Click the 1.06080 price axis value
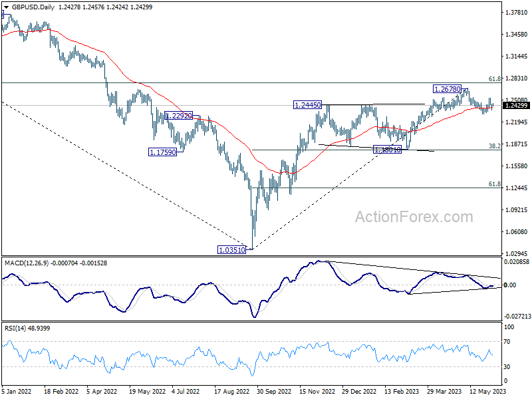The height and width of the screenshot is (399, 532). (x=517, y=231)
